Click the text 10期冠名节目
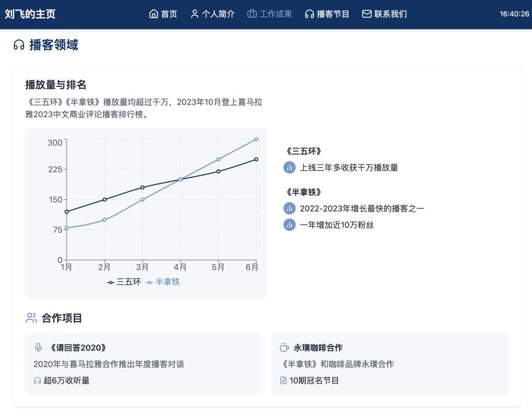 pos(314,380)
